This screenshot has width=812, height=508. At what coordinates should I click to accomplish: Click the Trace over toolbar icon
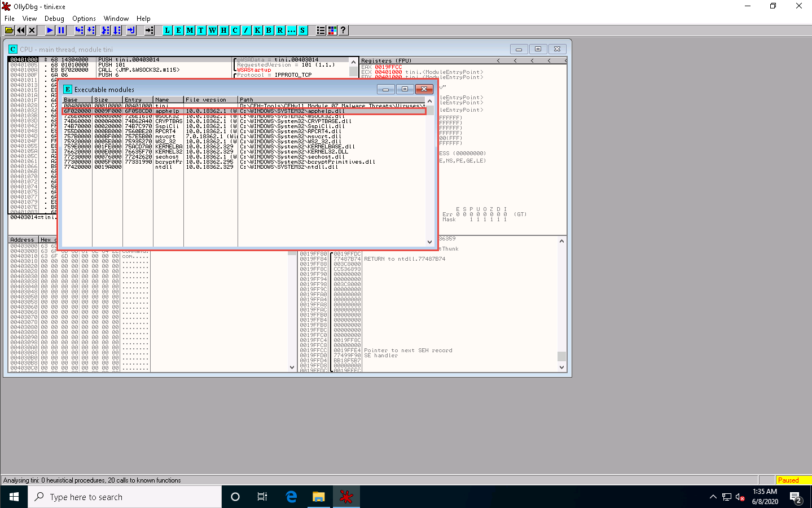(x=117, y=30)
